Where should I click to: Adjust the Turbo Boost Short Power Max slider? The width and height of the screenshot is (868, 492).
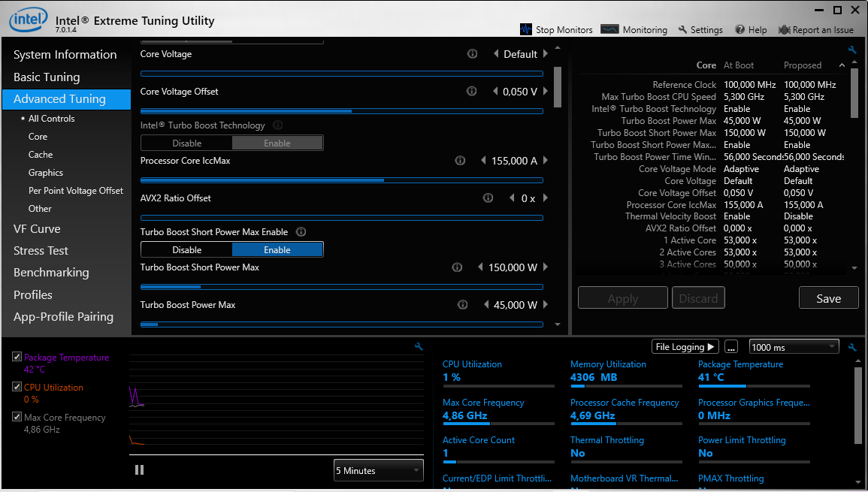point(341,287)
